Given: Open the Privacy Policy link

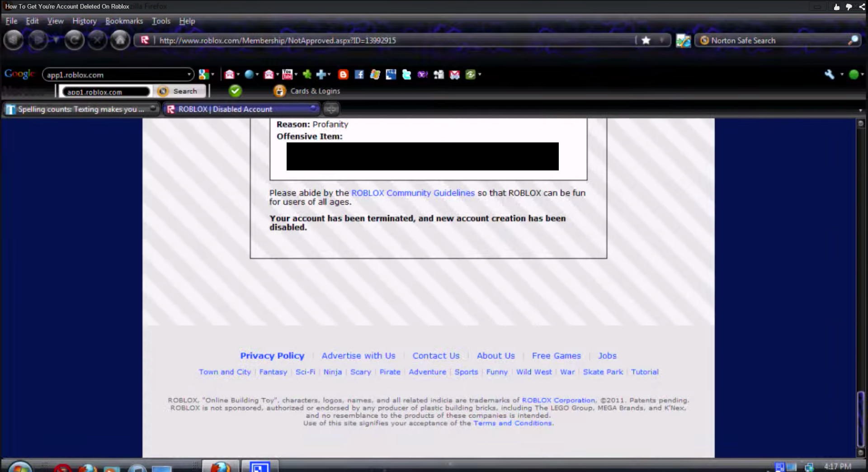Looking at the screenshot, I should click(x=272, y=356).
